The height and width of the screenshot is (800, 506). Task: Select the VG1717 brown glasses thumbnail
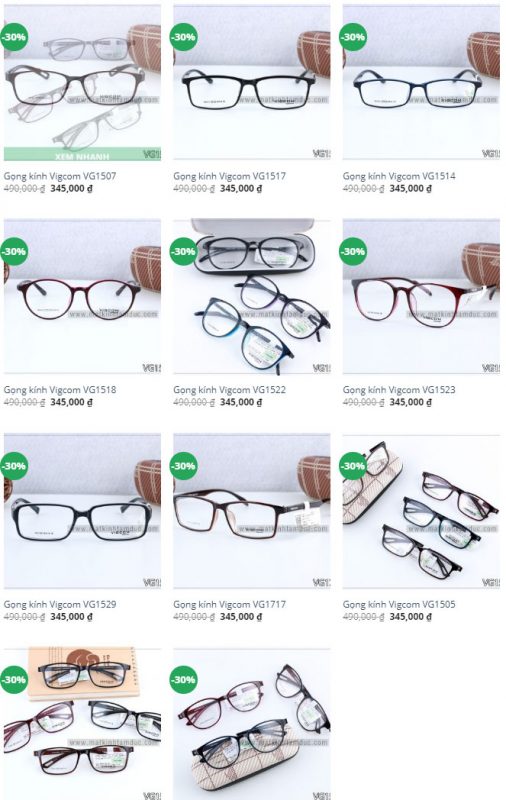251,511
